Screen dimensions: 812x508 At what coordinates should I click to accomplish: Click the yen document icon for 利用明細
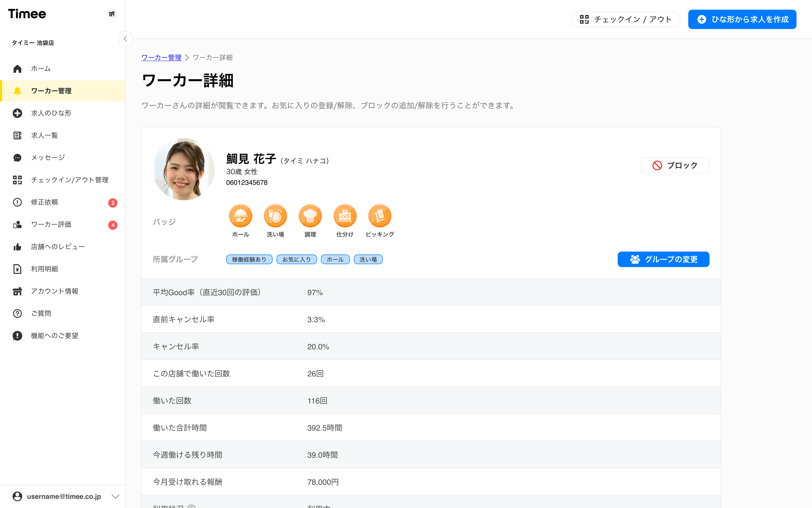pos(17,269)
